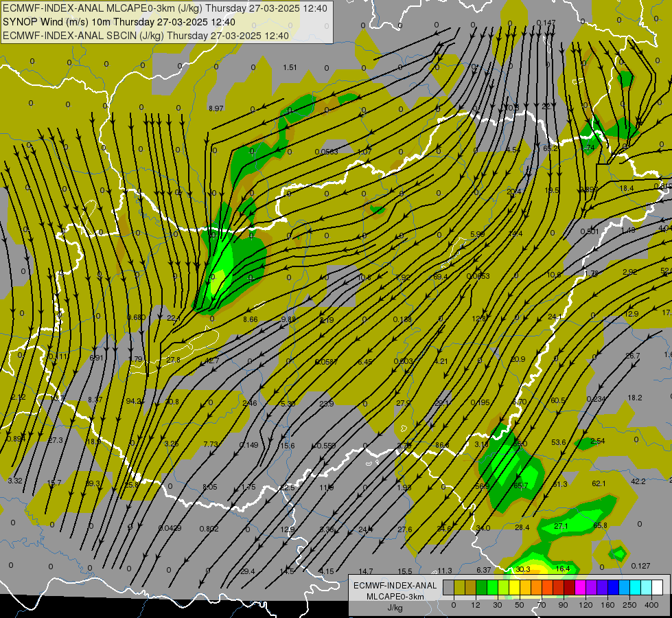The height and width of the screenshot is (618, 672).
Task: Click the SYNOP Wind 10m title line
Action: pos(119,22)
